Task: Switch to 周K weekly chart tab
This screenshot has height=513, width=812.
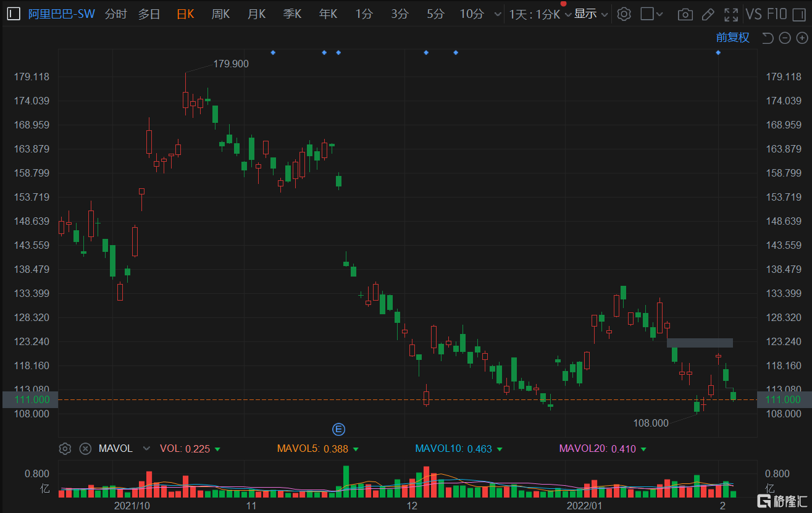Action: click(x=220, y=14)
